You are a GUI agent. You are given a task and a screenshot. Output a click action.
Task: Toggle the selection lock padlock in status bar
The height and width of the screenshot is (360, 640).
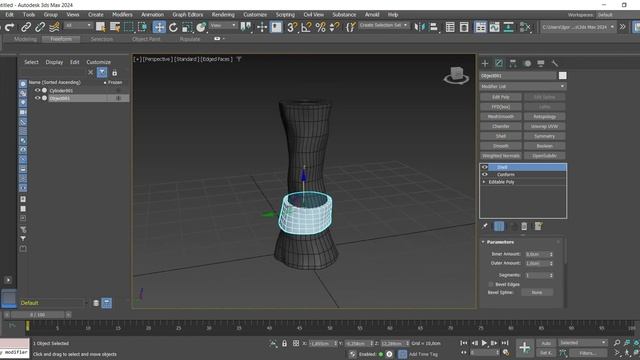pyautogui.click(x=284, y=343)
